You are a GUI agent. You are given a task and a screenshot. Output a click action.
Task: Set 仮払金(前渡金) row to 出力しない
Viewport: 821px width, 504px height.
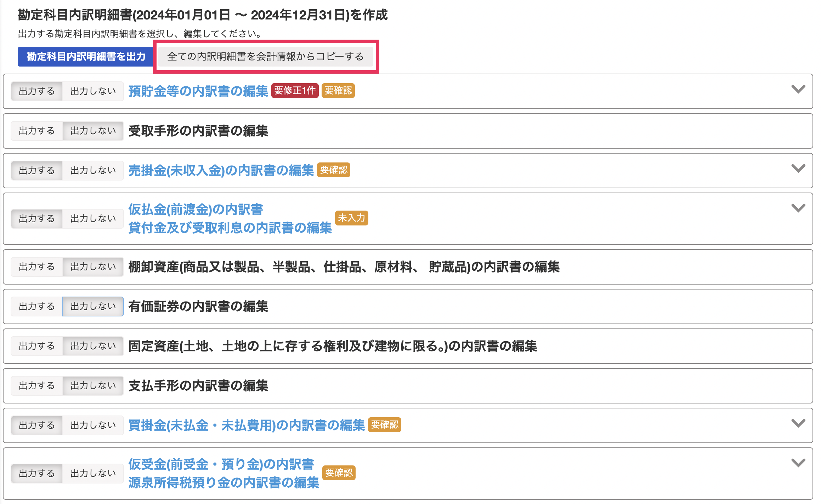pyautogui.click(x=93, y=219)
